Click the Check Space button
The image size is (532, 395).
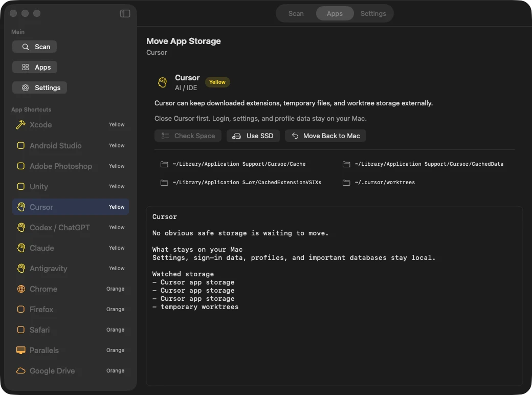188,136
